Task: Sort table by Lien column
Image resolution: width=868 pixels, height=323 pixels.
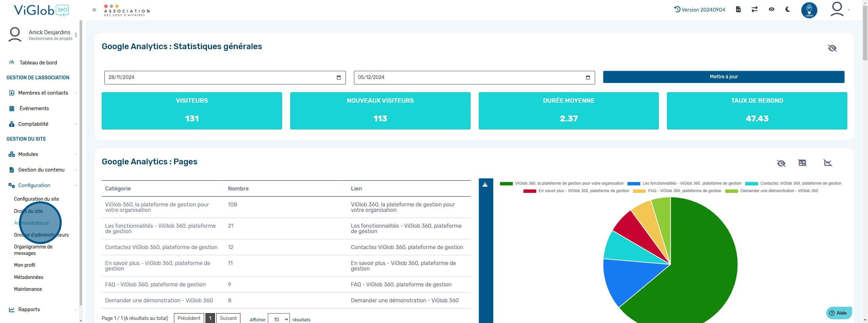Action: [409, 189]
